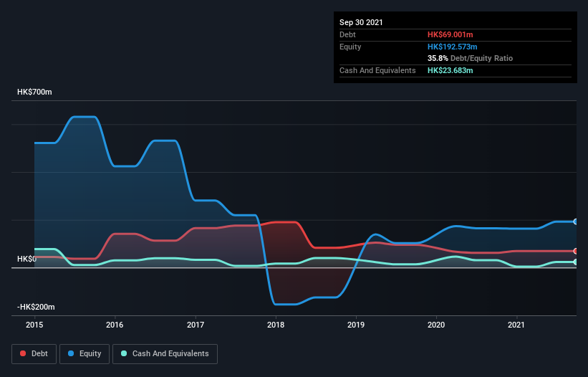Click the 2018 x-axis label

pos(276,325)
